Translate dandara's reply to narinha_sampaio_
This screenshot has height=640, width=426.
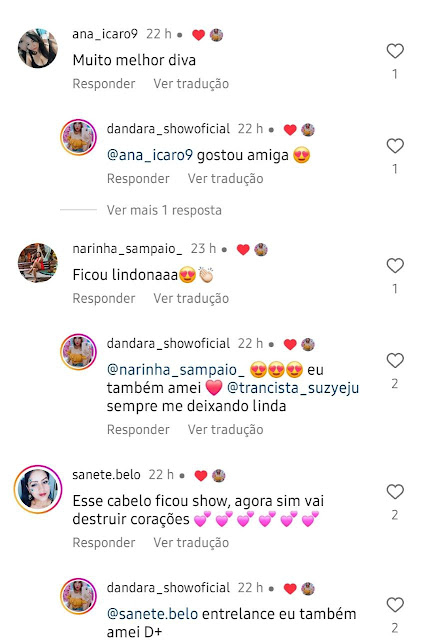click(x=225, y=429)
